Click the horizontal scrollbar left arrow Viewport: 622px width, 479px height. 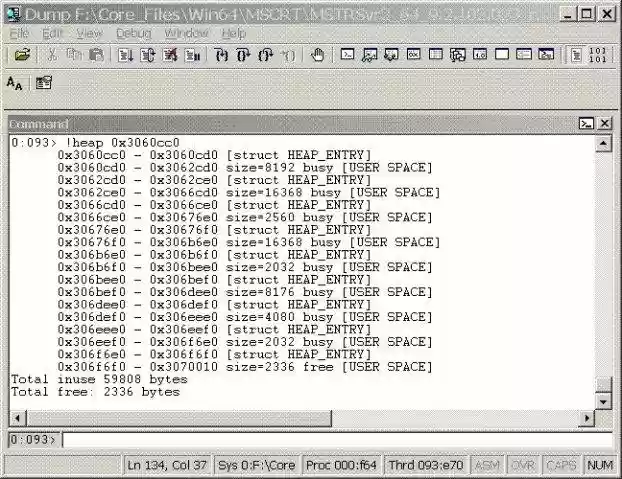pyautogui.click(x=17, y=418)
